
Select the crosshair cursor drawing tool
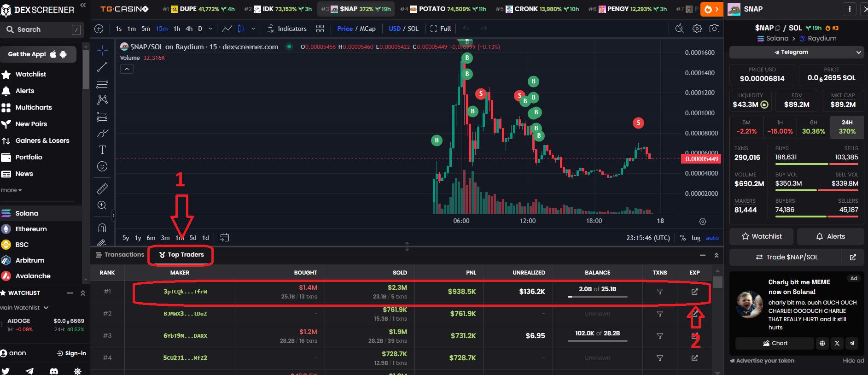(x=102, y=50)
